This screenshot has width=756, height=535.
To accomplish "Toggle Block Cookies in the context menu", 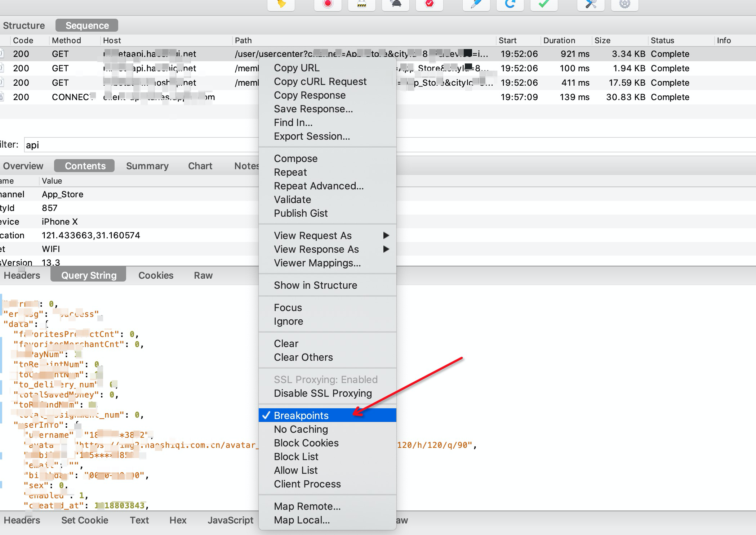I will click(306, 443).
